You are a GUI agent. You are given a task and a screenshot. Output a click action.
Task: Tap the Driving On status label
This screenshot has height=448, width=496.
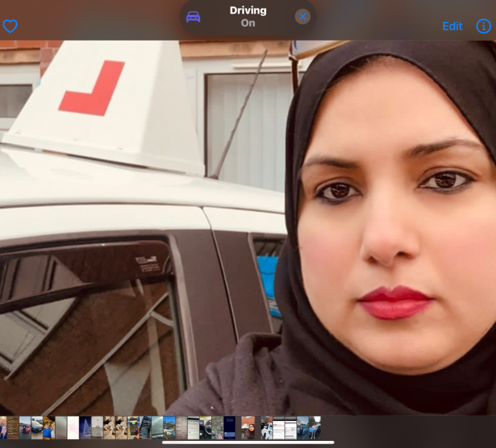248,17
